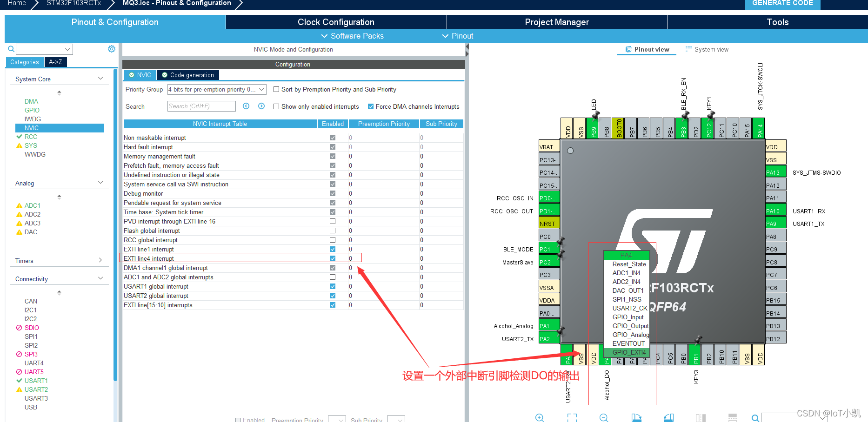
Task: Disable the EXTI line4 interrupt
Action: [333, 258]
